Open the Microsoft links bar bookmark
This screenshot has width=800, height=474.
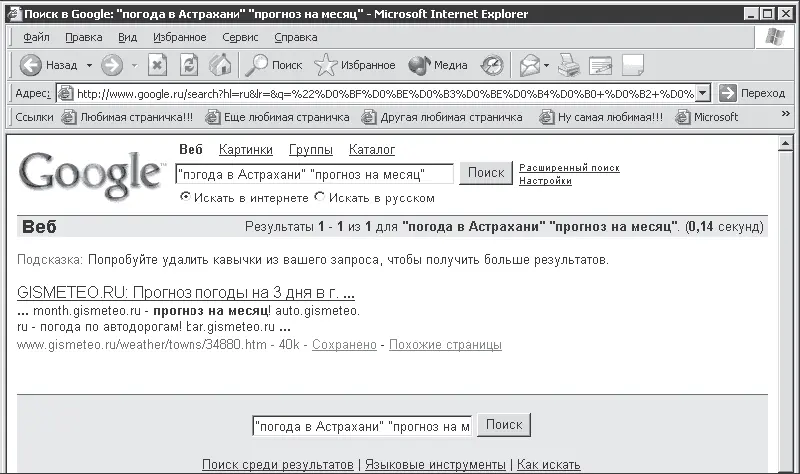707,117
